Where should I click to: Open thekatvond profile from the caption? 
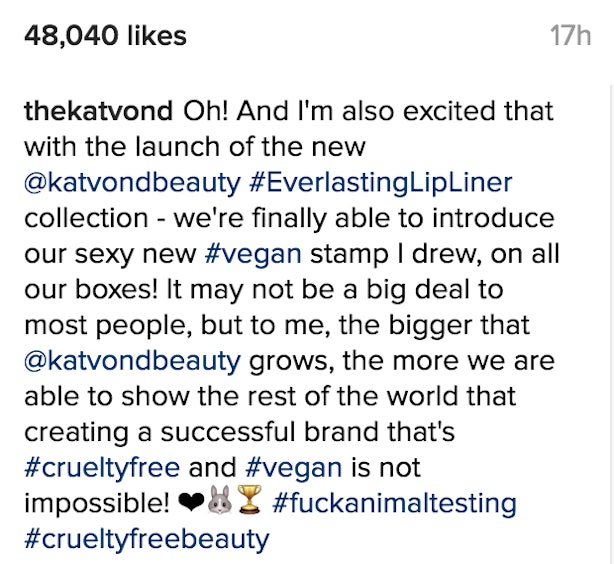[98, 111]
